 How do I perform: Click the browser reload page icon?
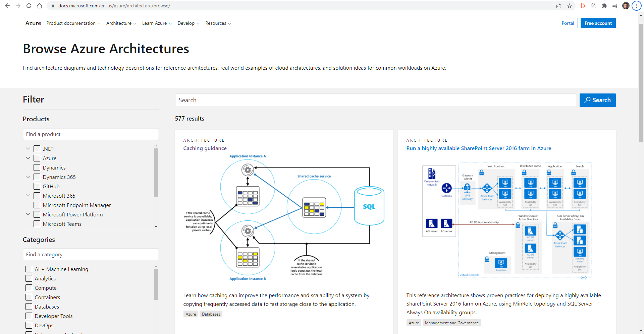pos(29,6)
